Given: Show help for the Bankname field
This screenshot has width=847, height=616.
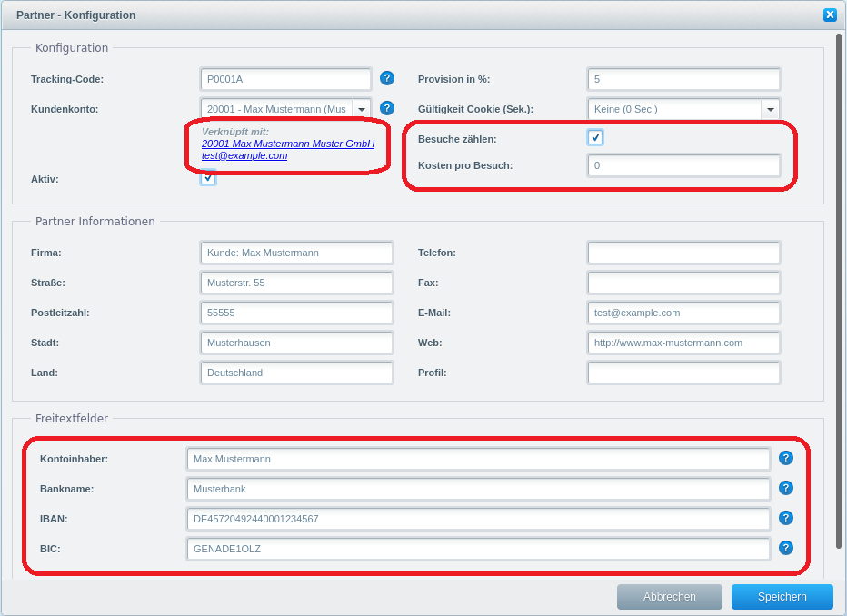Looking at the screenshot, I should 786,488.
